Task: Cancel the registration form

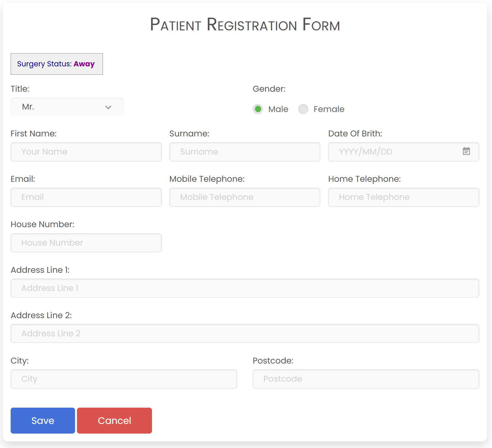Action: click(x=114, y=420)
